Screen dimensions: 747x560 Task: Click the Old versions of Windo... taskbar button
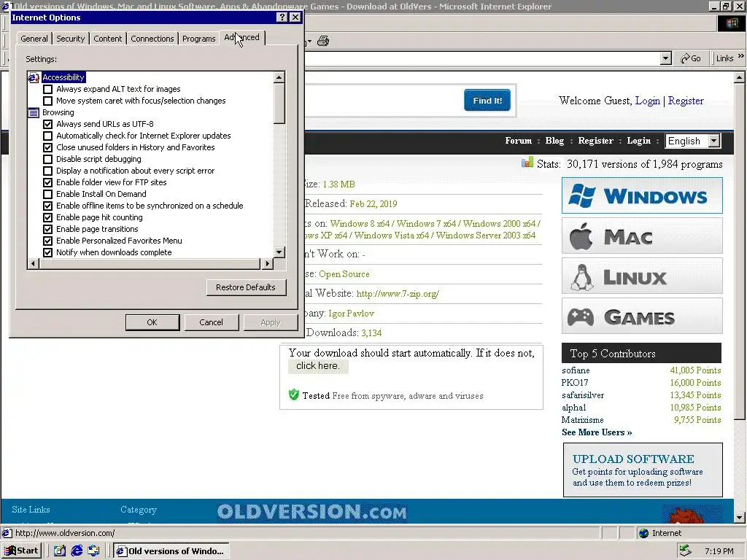[x=171, y=551]
